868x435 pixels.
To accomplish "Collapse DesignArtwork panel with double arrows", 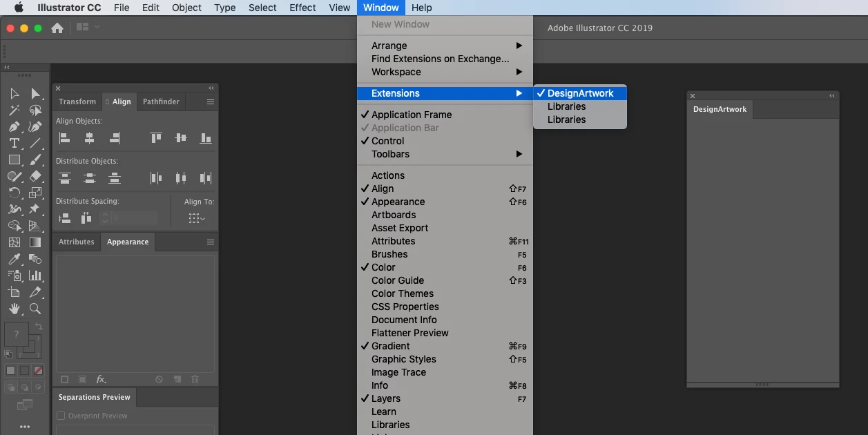I will coord(832,96).
